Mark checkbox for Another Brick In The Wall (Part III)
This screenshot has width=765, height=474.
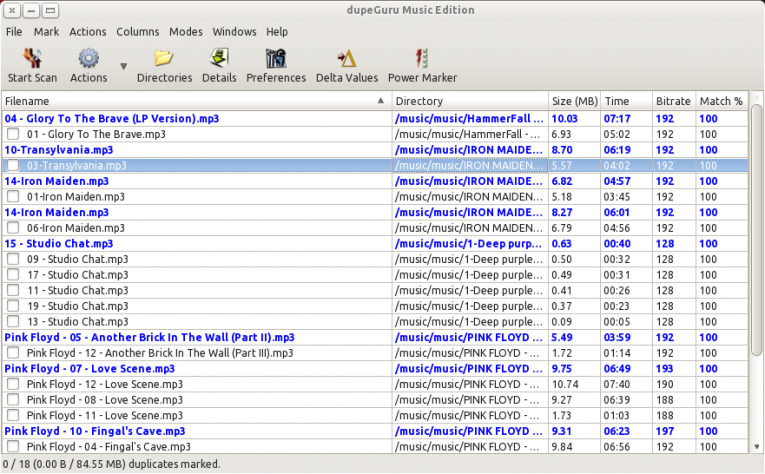point(13,353)
